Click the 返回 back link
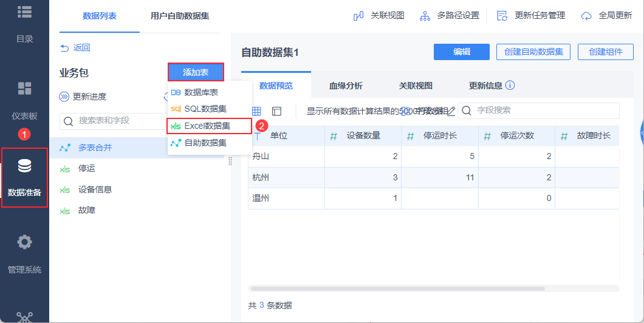644x323 pixels. 75,47
